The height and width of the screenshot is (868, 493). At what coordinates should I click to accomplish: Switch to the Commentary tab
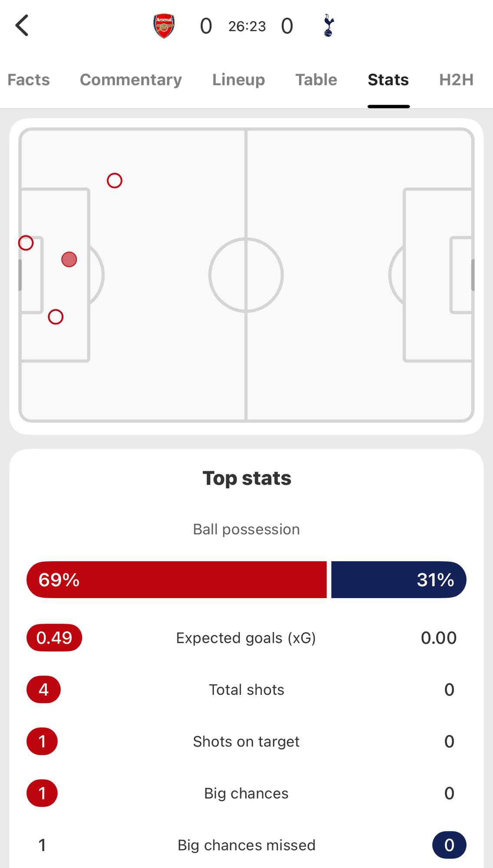point(131,80)
